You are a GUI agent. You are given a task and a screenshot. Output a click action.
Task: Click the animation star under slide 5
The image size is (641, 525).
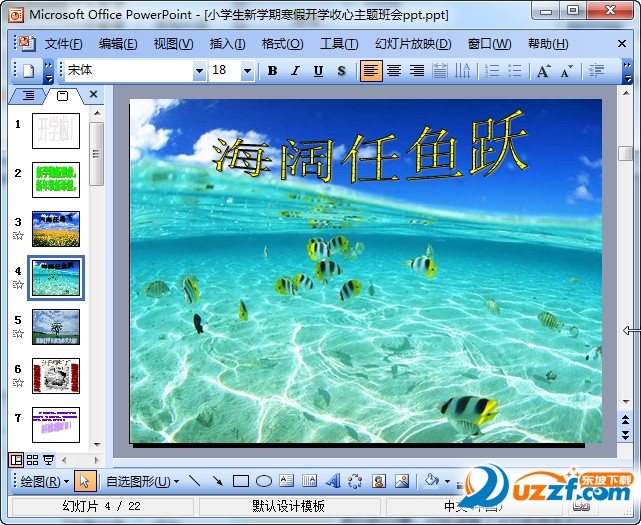[18, 333]
